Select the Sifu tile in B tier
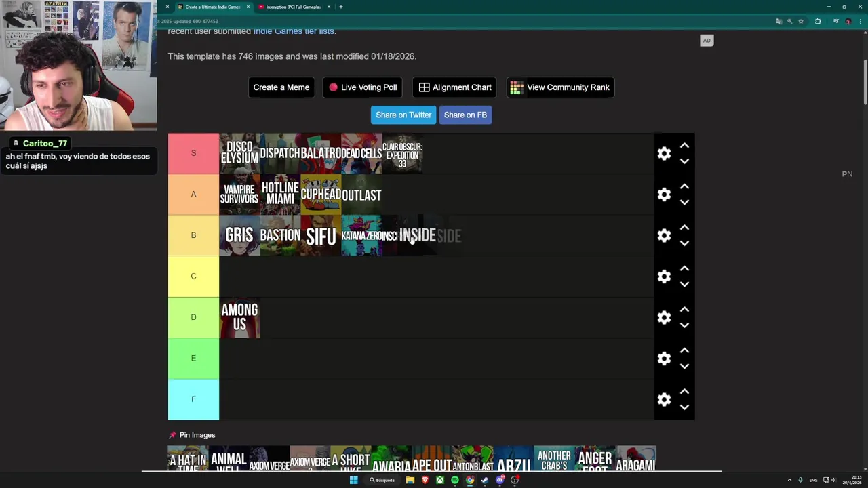The width and height of the screenshot is (868, 488). point(321,235)
